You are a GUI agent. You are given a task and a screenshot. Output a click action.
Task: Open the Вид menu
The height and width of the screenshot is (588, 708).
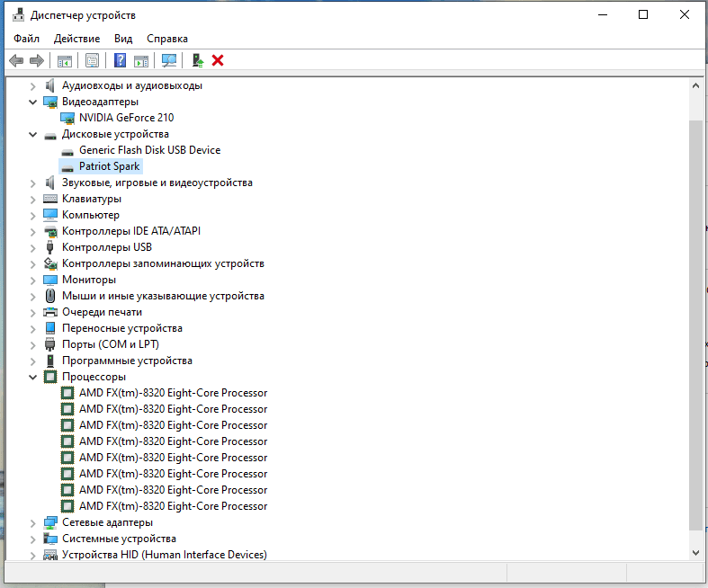click(123, 39)
